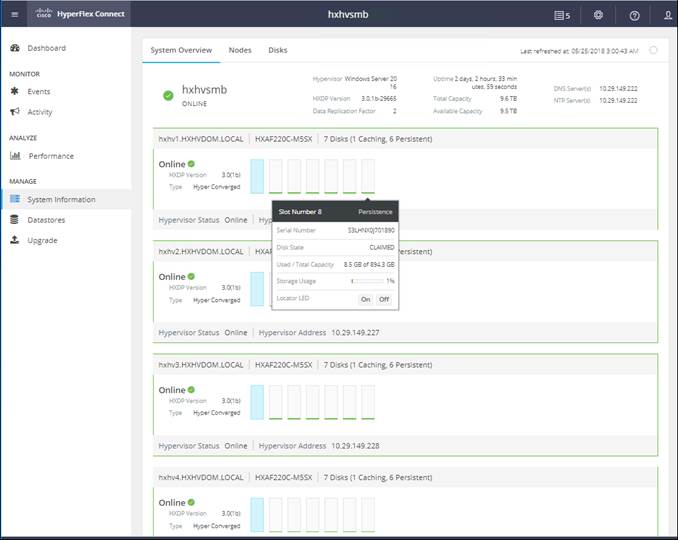
Task: Click hxhv1.HXHVDOM.LOCAL node name
Action: point(201,139)
